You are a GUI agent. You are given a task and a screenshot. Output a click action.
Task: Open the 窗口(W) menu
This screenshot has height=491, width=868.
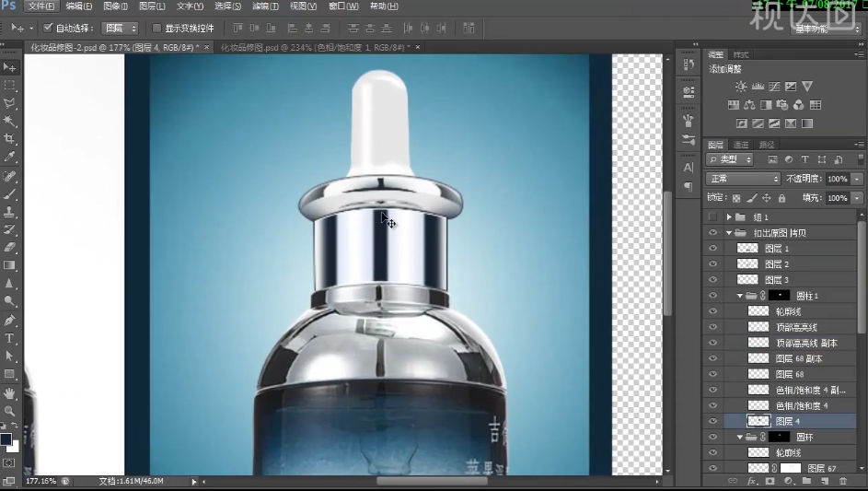point(343,6)
